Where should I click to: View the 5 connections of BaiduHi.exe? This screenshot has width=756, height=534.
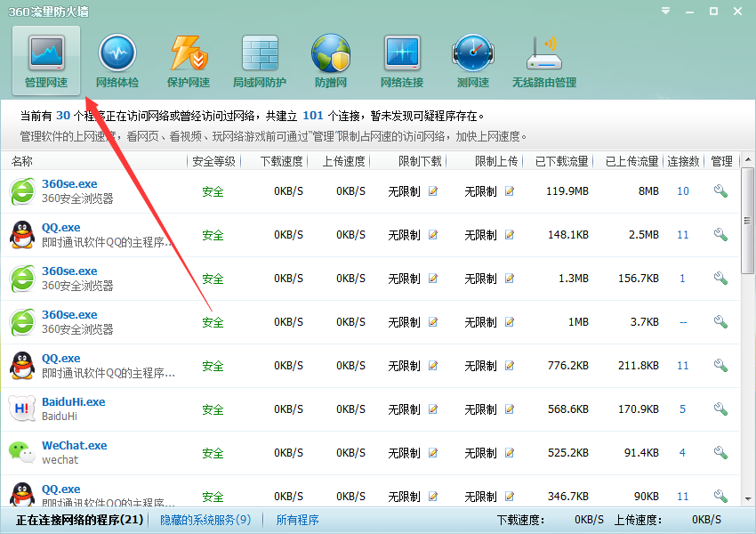(683, 409)
